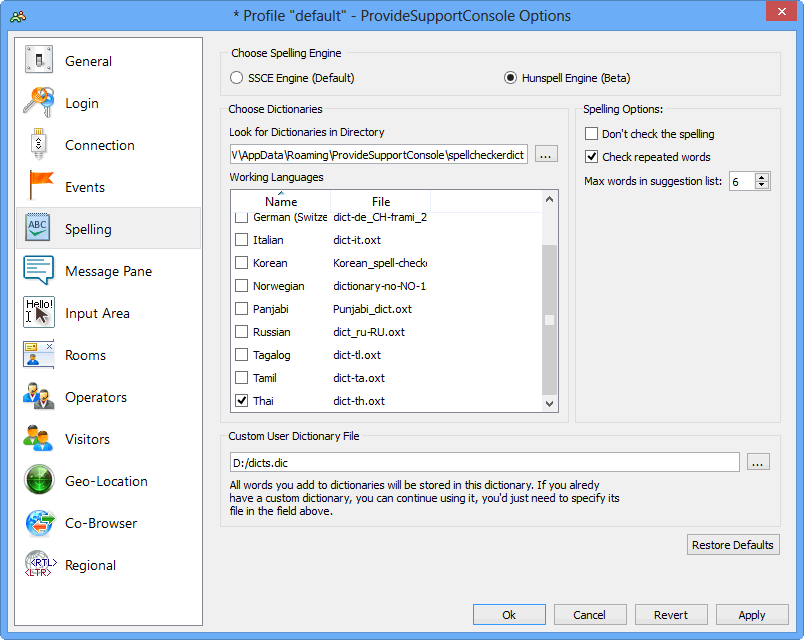The image size is (804, 640).
Task: Open the Regional RTL/LTR settings
Action: pyautogui.click(x=90, y=565)
